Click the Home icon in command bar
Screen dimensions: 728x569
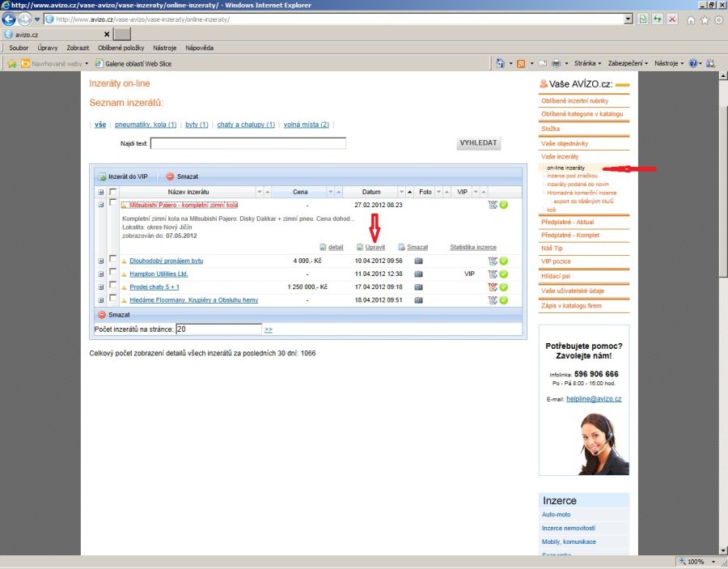(x=500, y=64)
